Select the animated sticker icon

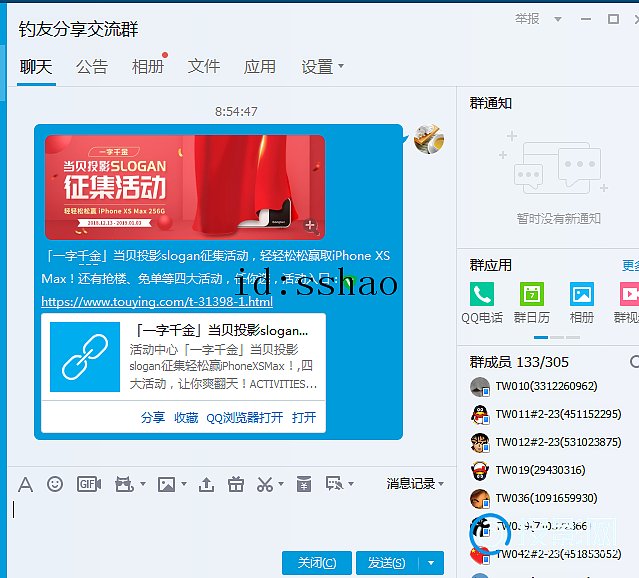(x=124, y=484)
